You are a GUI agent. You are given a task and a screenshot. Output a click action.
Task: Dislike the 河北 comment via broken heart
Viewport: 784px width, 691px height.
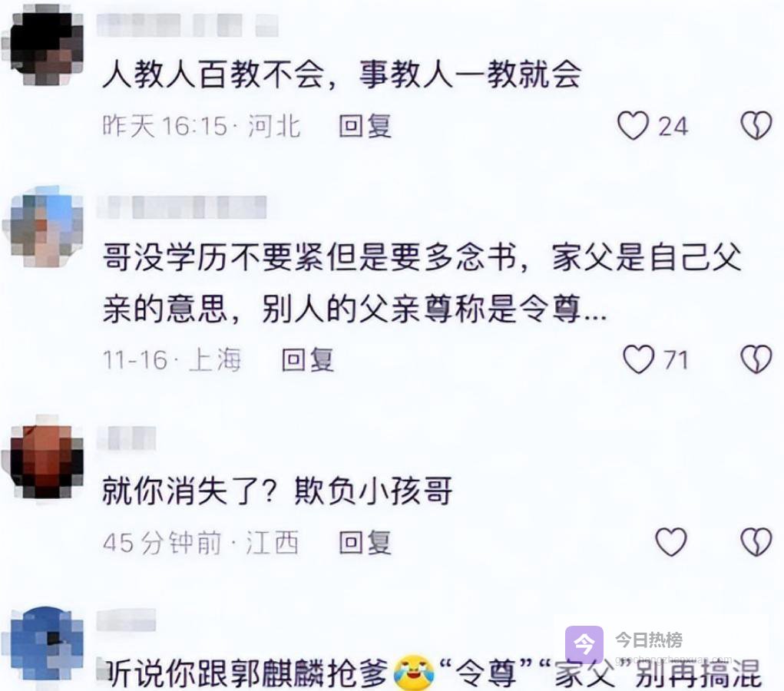[756, 125]
